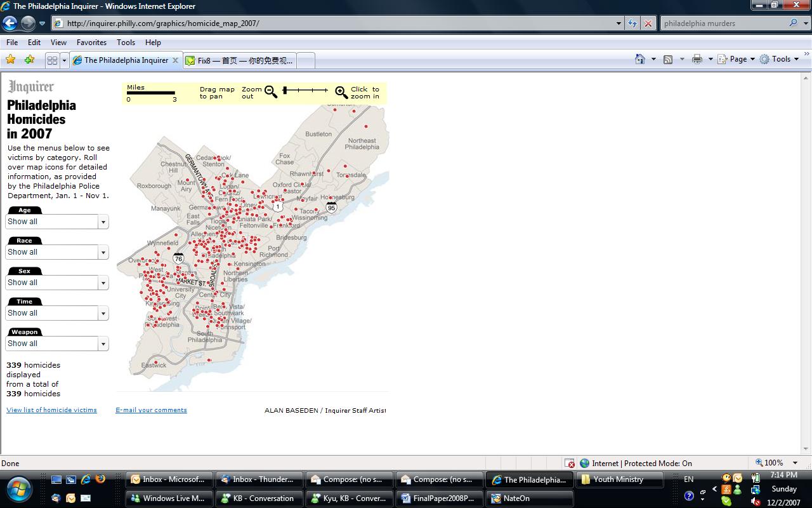The width and height of the screenshot is (812, 508).
Task: Click the Route 1 shield on the map
Action: point(278,207)
